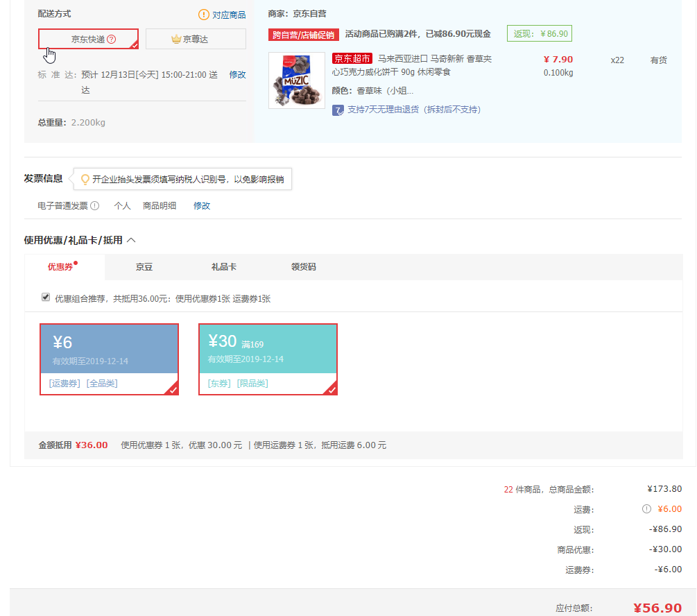Click the info icon beside 运费 amount

(646, 508)
